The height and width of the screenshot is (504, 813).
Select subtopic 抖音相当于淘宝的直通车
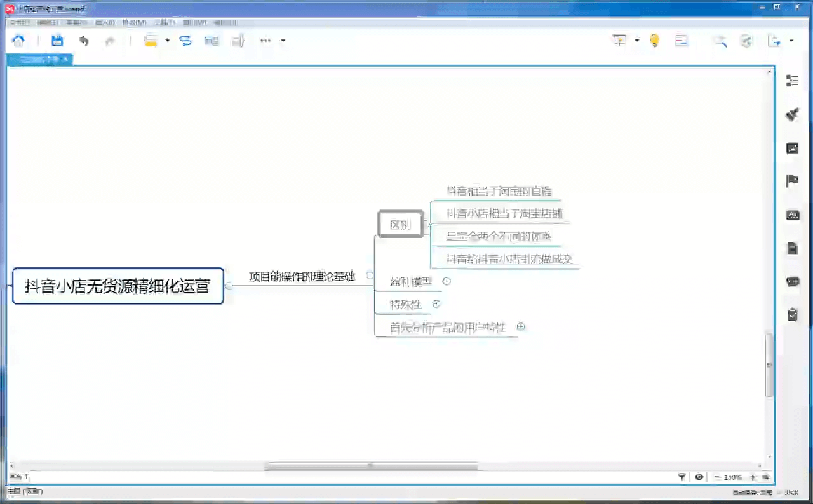(499, 190)
